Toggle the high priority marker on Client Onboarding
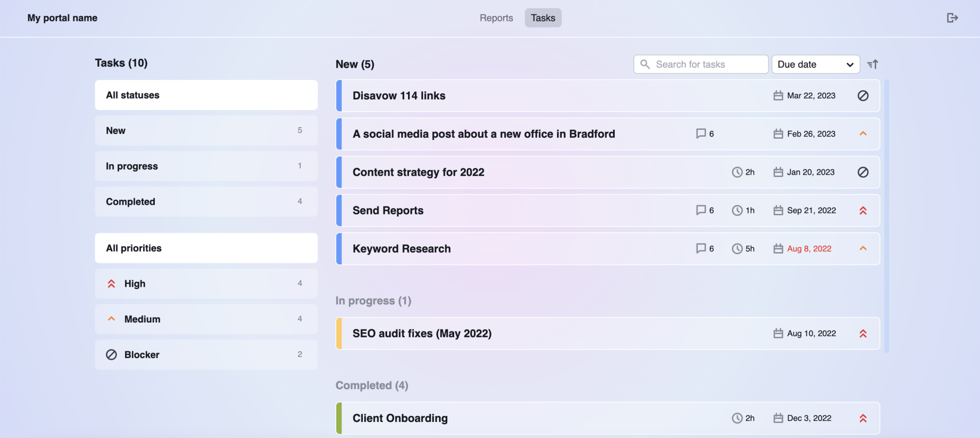Image resolution: width=980 pixels, height=438 pixels. coord(863,418)
